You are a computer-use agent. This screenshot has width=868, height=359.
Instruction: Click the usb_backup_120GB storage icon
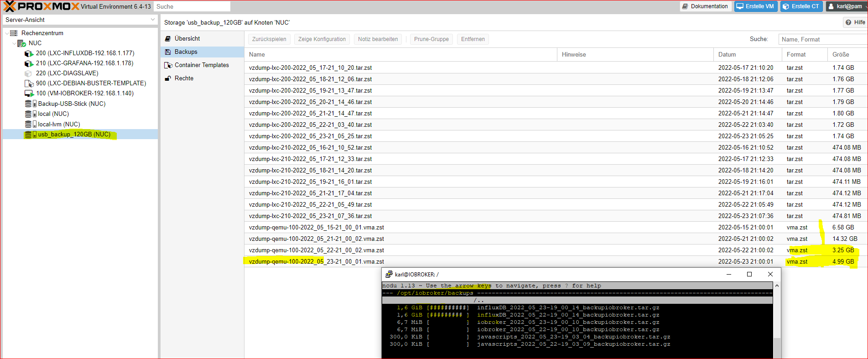tap(31, 135)
